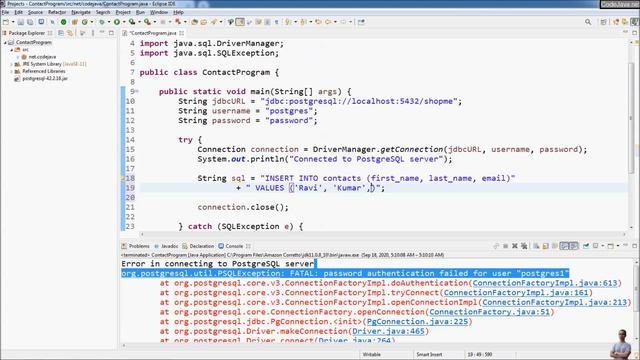
Task: Collapse the src folder node
Action: tap(12, 50)
